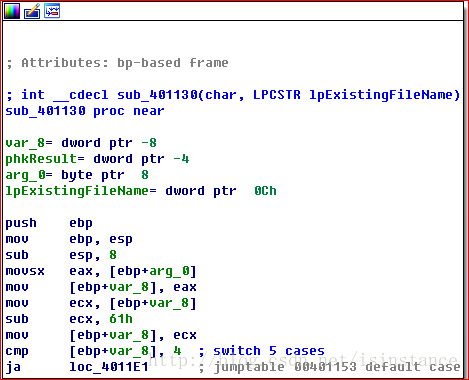Select the phkResult variable definition
Image resolution: width=469 pixels, height=380 pixels.
click(x=97, y=159)
